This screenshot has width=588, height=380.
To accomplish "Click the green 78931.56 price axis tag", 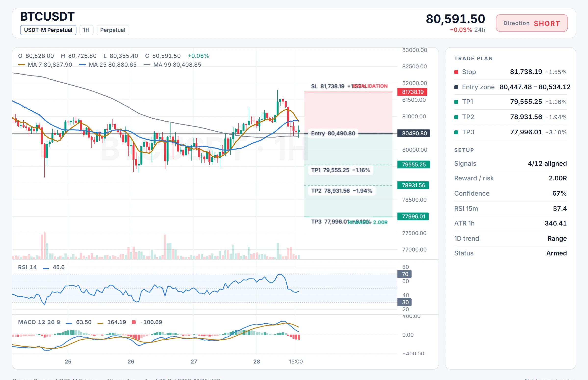I will pos(413,185).
